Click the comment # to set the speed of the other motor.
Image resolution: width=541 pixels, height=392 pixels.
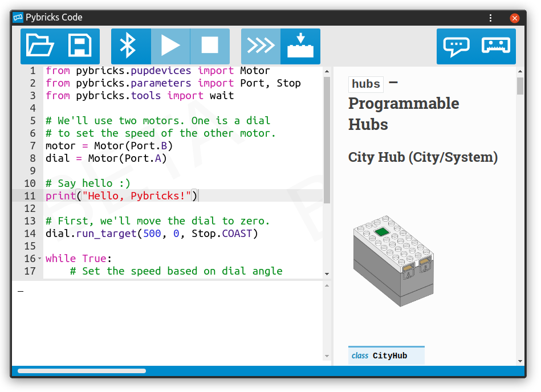[x=160, y=133]
